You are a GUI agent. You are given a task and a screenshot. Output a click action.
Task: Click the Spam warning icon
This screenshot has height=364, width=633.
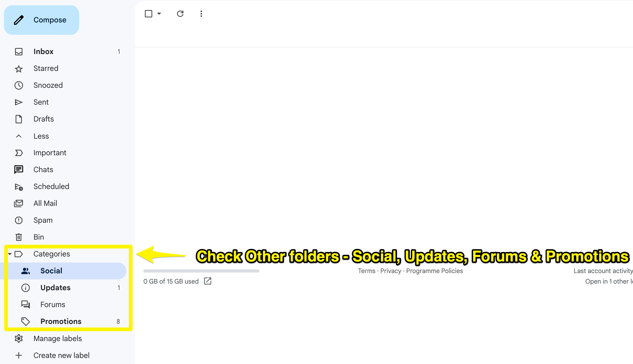(x=19, y=220)
